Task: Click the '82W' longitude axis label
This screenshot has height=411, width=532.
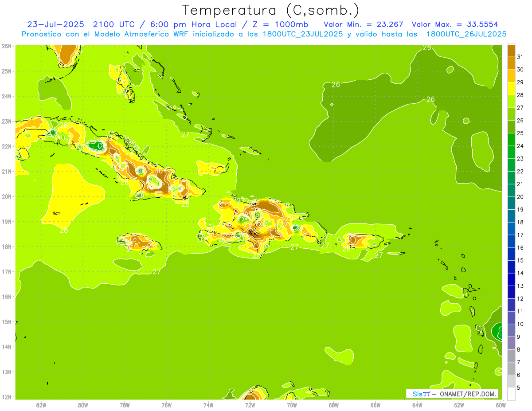Action: click(x=41, y=405)
